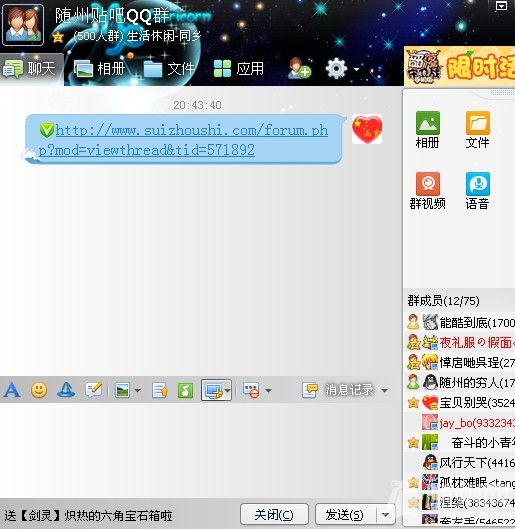Select member 宝贝别哭
Viewport: 515px width, 529px height.
tap(460, 402)
